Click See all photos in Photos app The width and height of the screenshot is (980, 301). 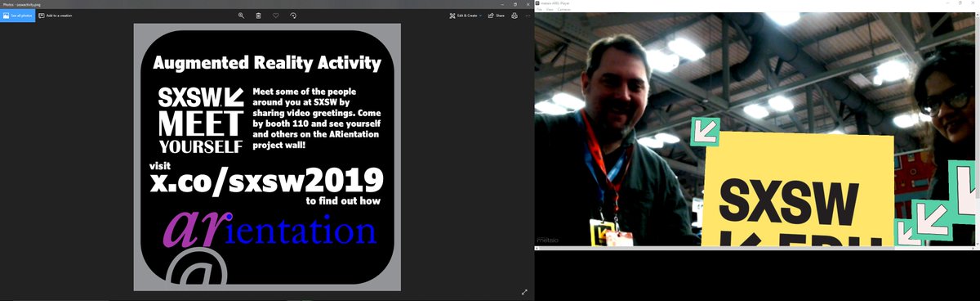[x=17, y=16]
